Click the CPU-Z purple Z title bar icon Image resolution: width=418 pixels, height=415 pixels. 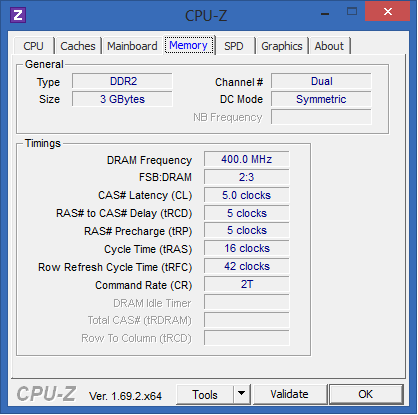(x=18, y=15)
